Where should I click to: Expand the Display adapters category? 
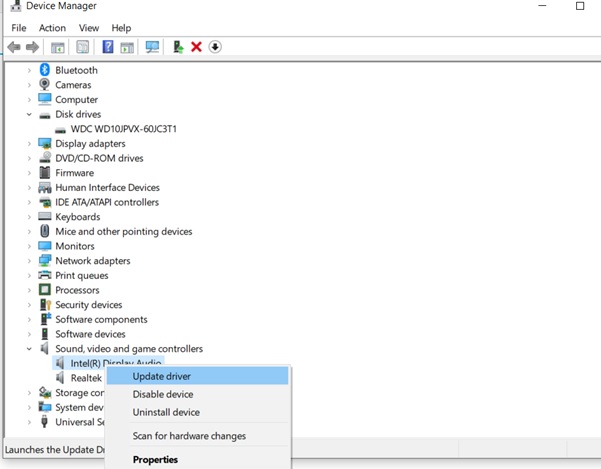click(30, 143)
